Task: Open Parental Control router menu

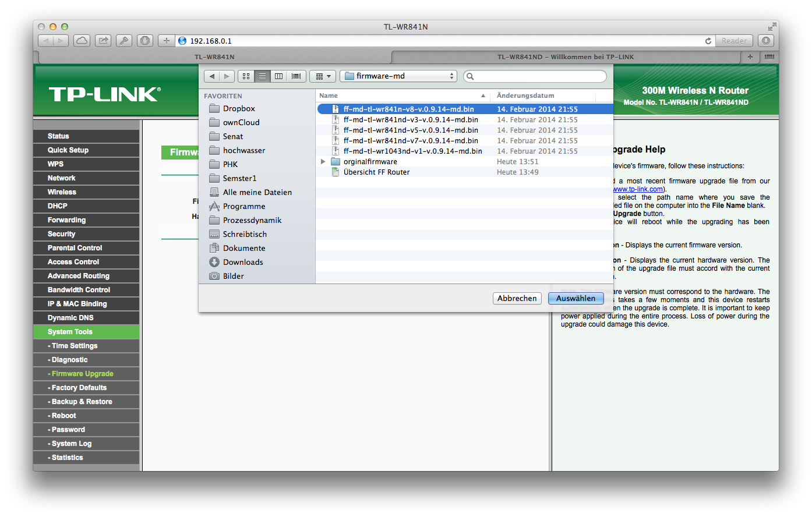Action: point(86,248)
